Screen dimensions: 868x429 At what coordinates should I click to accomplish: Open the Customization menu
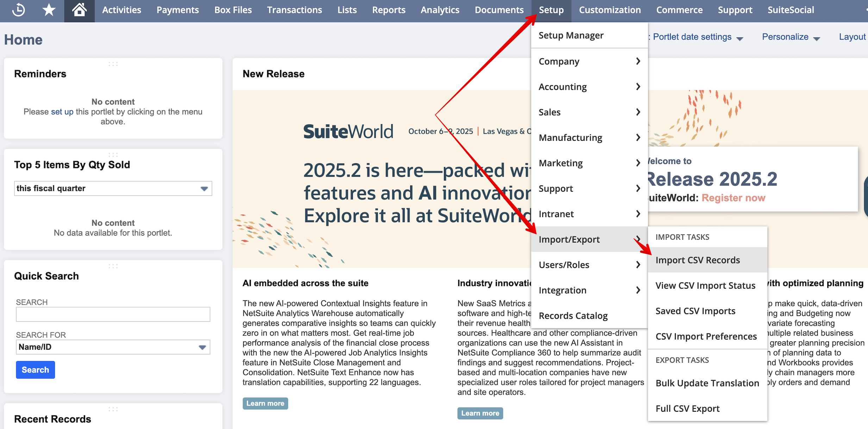point(610,10)
